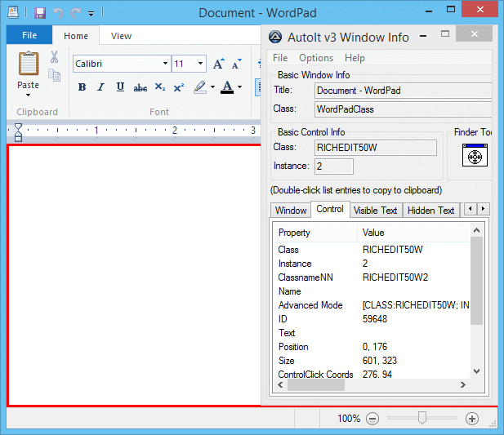Click the Subscript icon
The height and width of the screenshot is (435, 504).
(x=160, y=87)
